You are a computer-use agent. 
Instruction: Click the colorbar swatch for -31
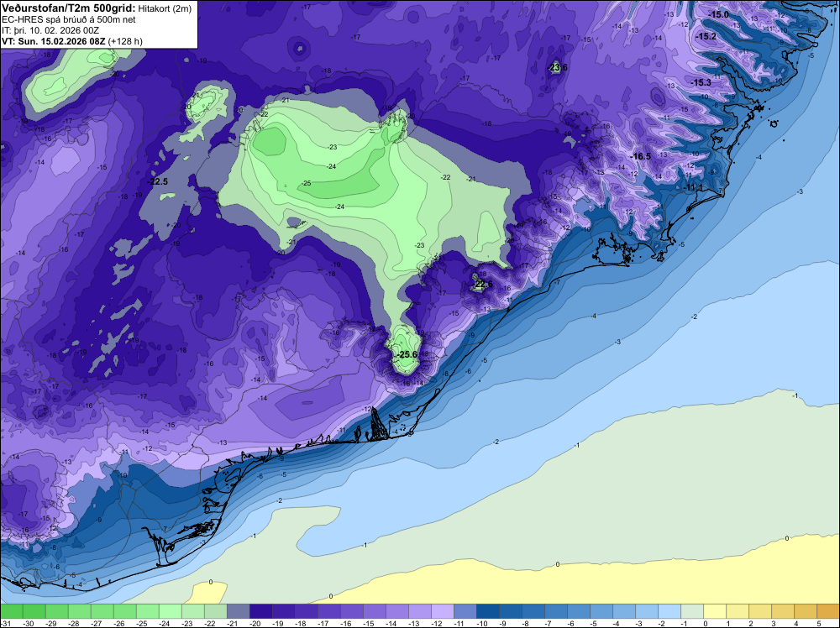click(11, 611)
